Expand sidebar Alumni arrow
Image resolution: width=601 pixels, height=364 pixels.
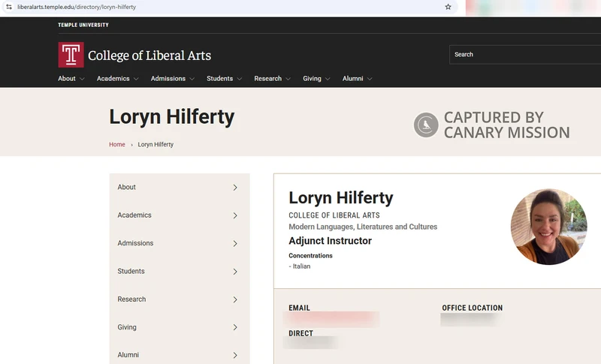[x=235, y=355]
